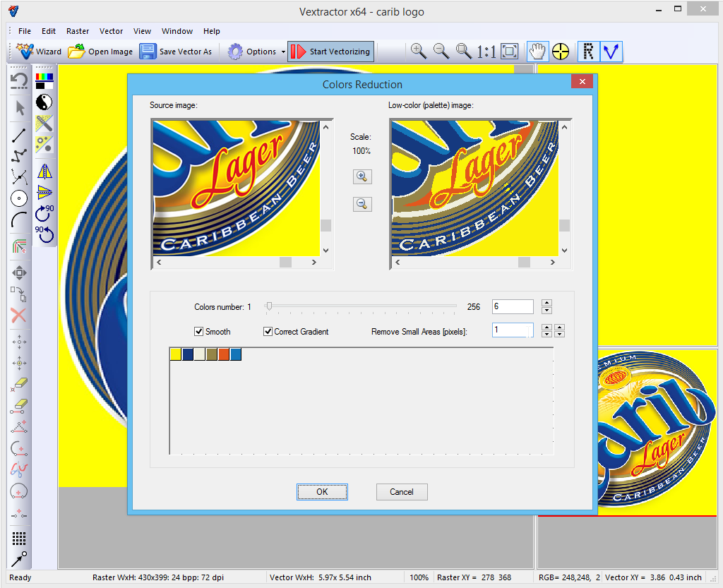This screenshot has height=588, width=723.
Task: Toggle the raster view R button
Action: pos(588,51)
